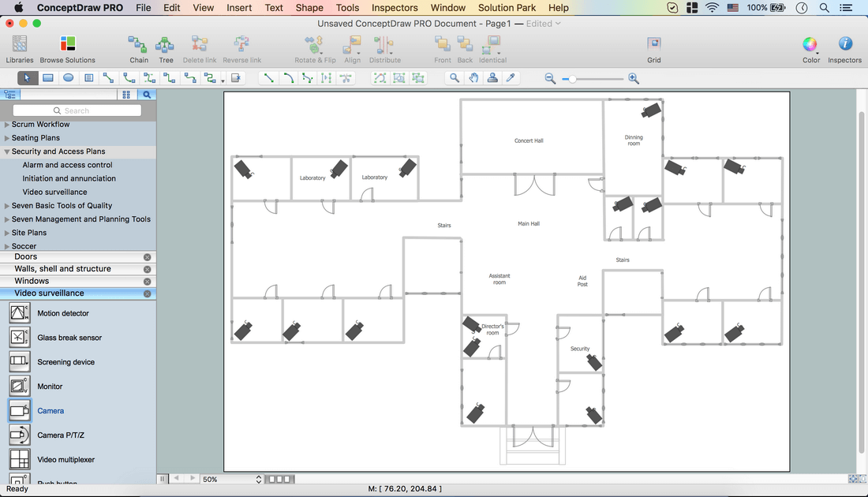Select the eyedropper tool
868x497 pixels.
click(511, 78)
